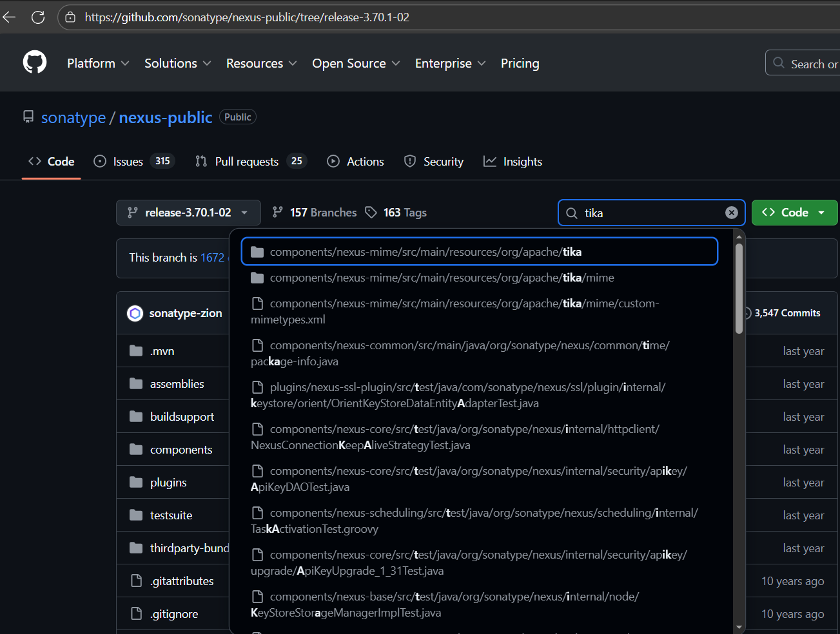The width and height of the screenshot is (840, 634).
Task: Open the green Code dropdown button
Action: point(795,213)
